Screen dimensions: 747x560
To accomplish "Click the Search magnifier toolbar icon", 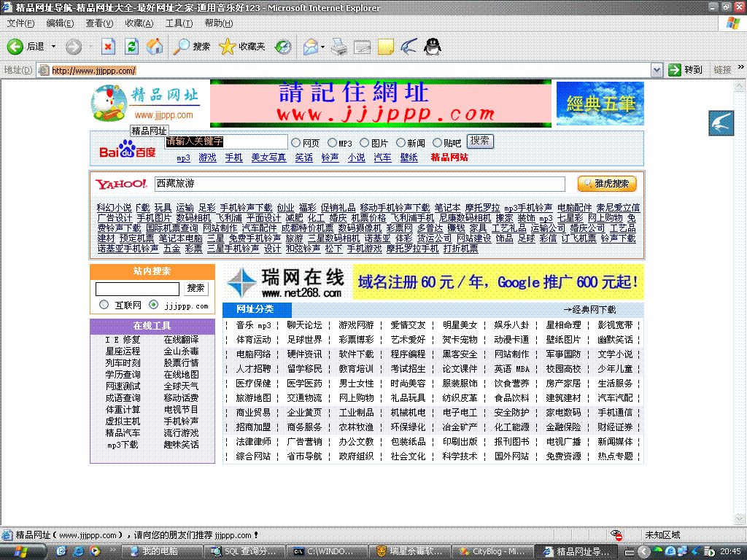I will pyautogui.click(x=182, y=47).
